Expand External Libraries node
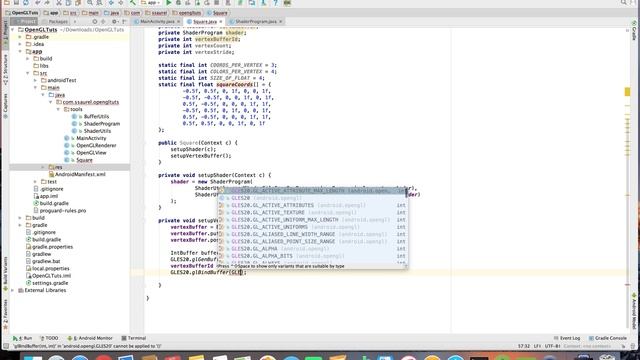Viewport: 640px width, 360px height. click(x=13, y=290)
